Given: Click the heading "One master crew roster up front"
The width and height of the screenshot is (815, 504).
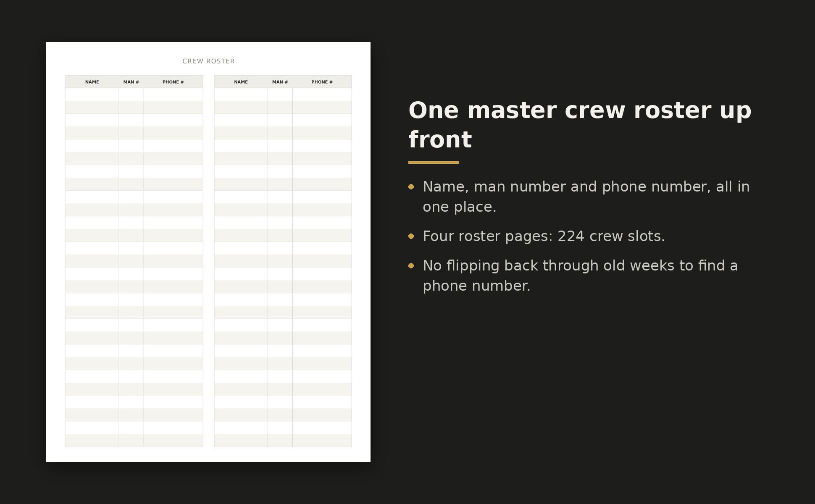Looking at the screenshot, I should click(580, 125).
